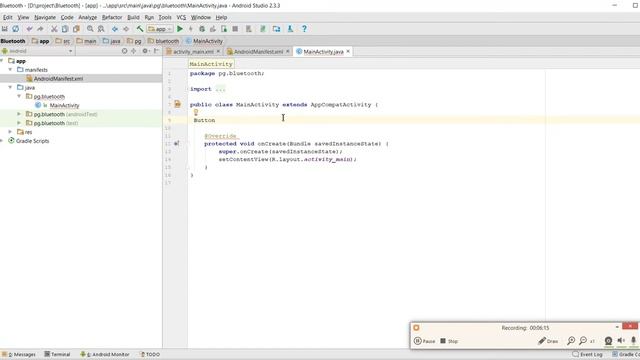Expand pg.bluetooth (test) package
Image resolution: width=640 pixels, height=360 pixels.
tap(19, 123)
